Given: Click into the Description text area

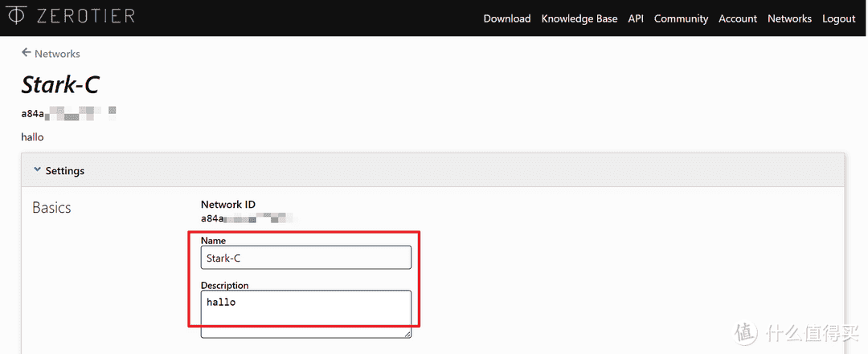Looking at the screenshot, I should click(305, 313).
